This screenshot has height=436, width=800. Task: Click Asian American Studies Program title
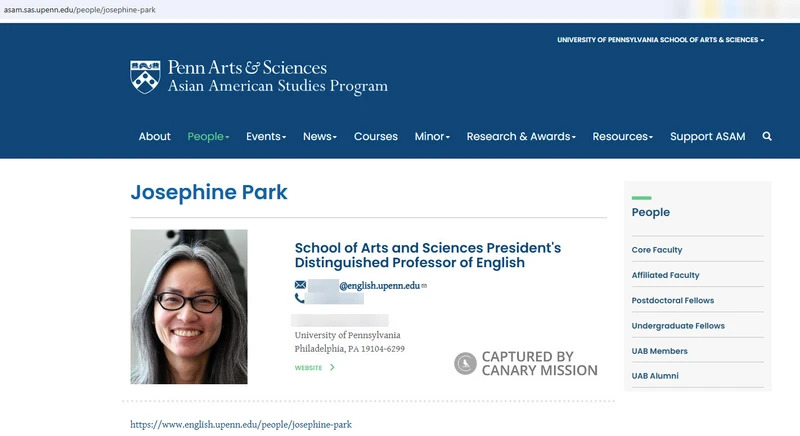(x=278, y=86)
